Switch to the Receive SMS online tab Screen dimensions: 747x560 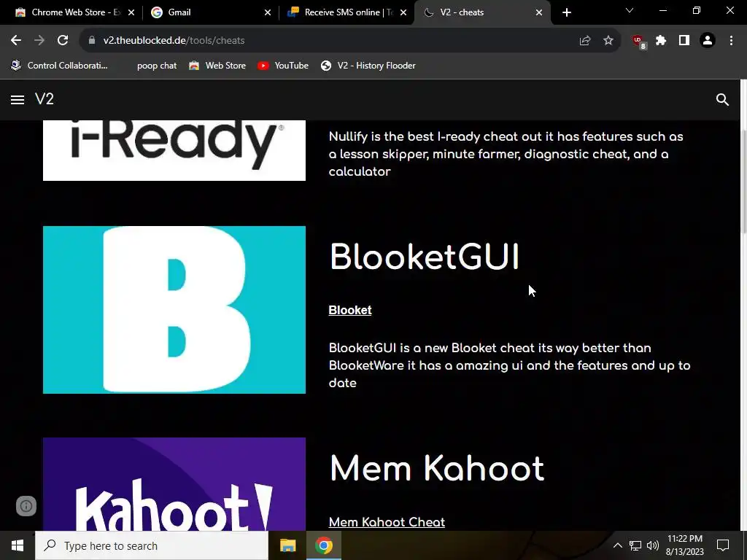[x=347, y=12]
